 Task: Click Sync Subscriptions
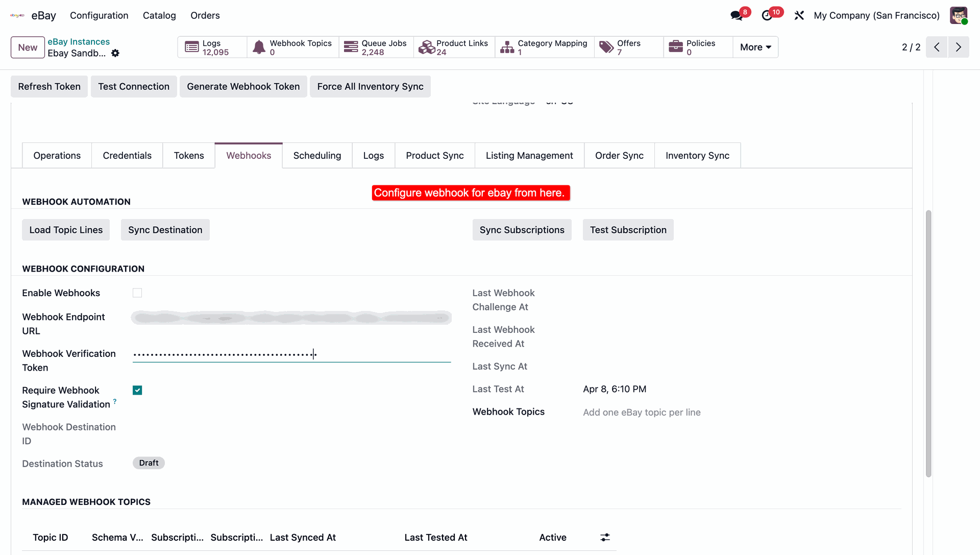[522, 230]
